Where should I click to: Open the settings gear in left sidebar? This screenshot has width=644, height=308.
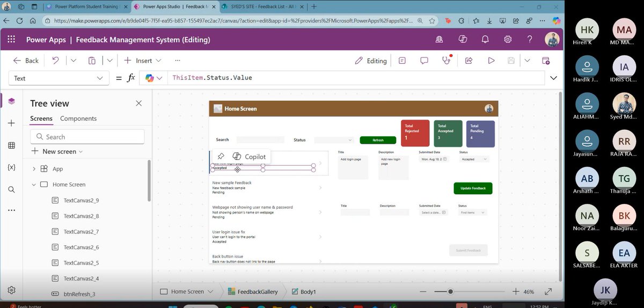point(12,290)
